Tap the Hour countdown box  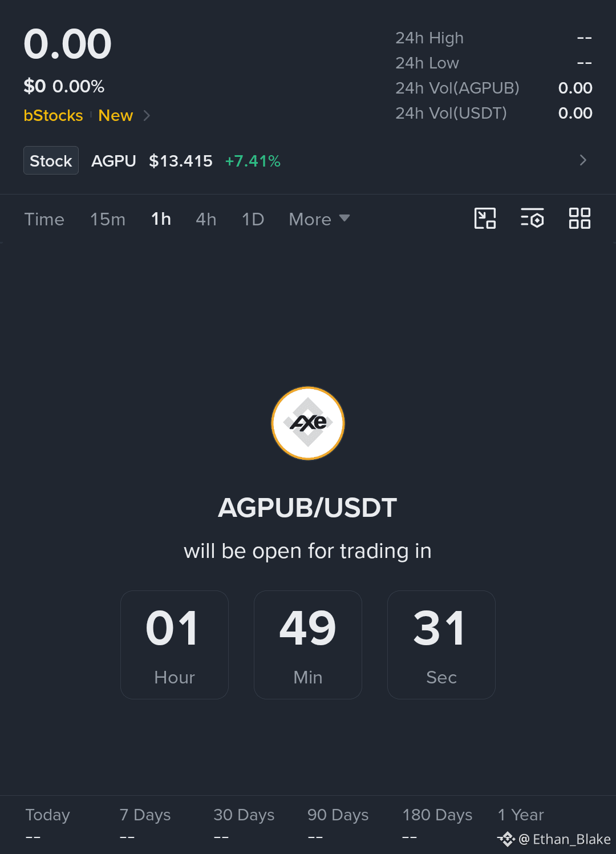(x=175, y=645)
